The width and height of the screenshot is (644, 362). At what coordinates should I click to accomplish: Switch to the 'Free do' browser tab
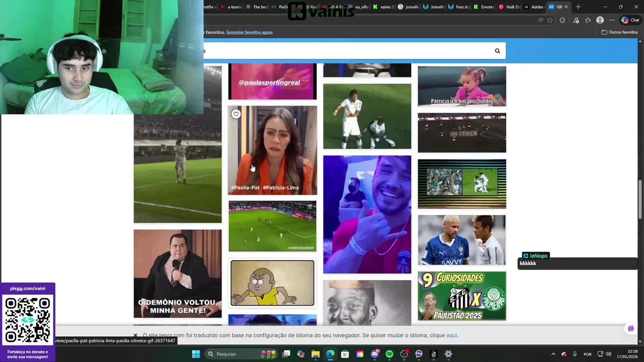coord(458,7)
